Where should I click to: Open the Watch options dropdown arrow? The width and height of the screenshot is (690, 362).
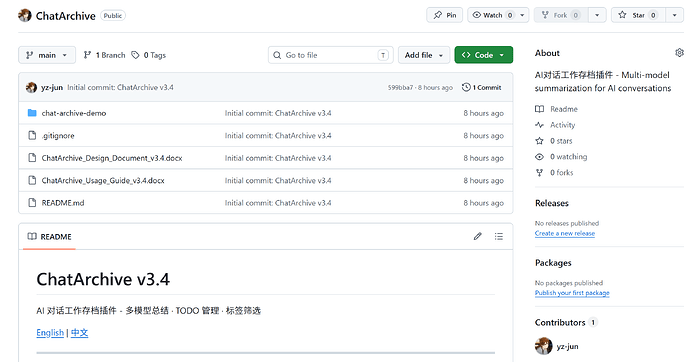(x=522, y=15)
